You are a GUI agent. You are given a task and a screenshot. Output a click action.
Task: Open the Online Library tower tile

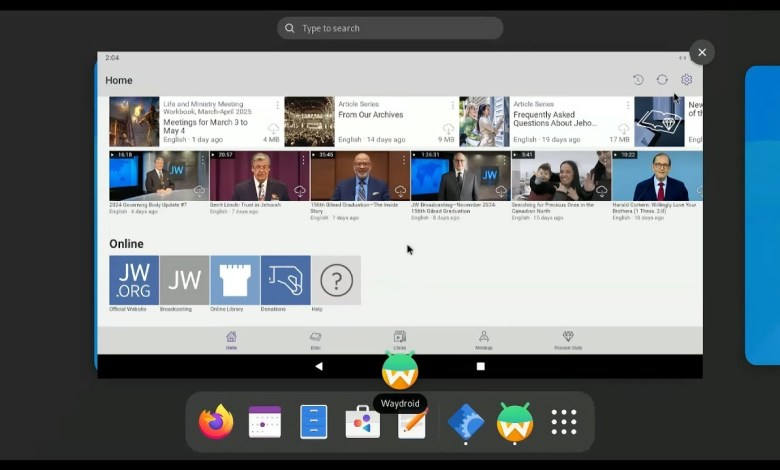[x=235, y=280]
